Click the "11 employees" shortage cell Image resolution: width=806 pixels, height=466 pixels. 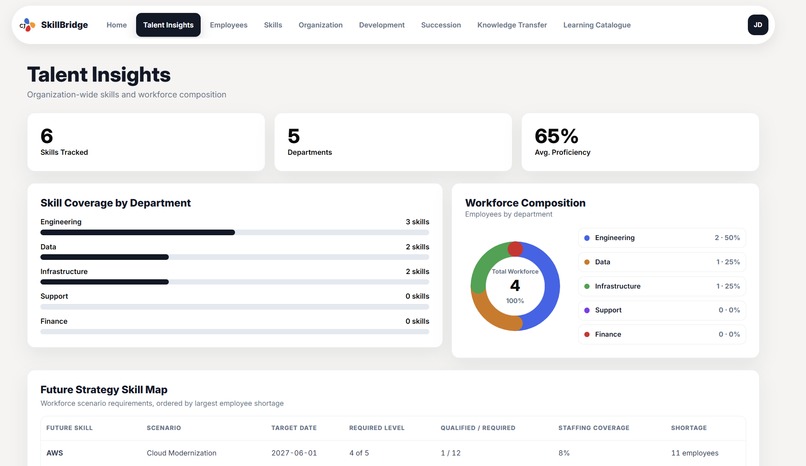(694, 453)
